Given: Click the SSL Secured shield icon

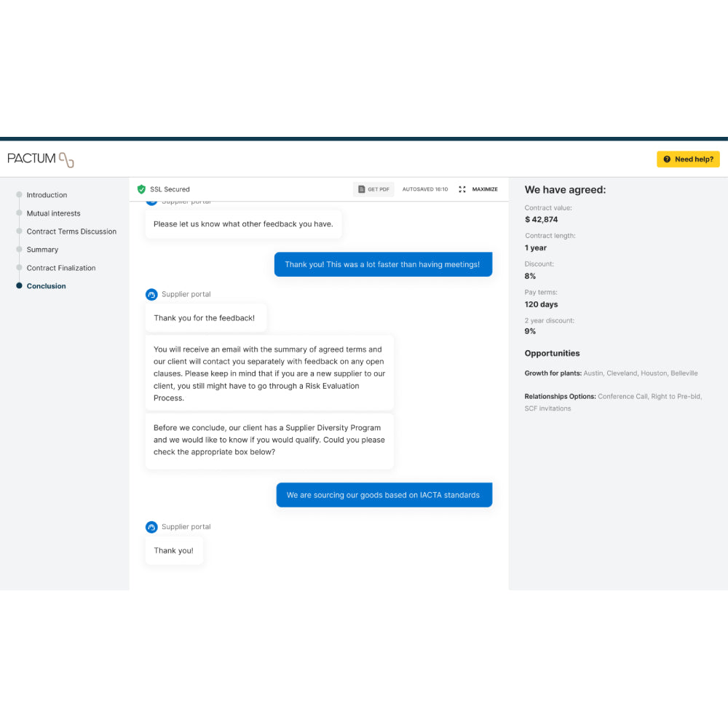Looking at the screenshot, I should 141,189.
